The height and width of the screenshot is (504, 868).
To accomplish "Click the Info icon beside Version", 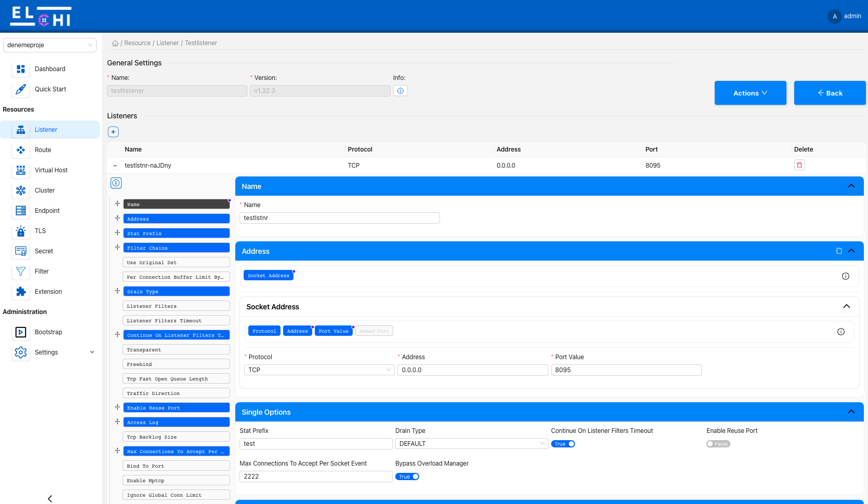I will click(400, 91).
